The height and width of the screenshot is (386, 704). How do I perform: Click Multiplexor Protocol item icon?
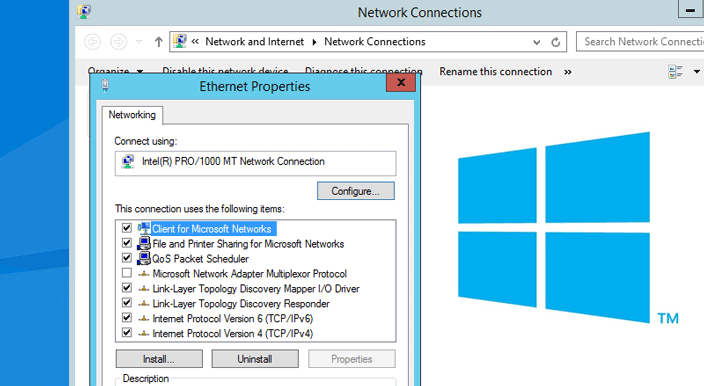tap(144, 274)
